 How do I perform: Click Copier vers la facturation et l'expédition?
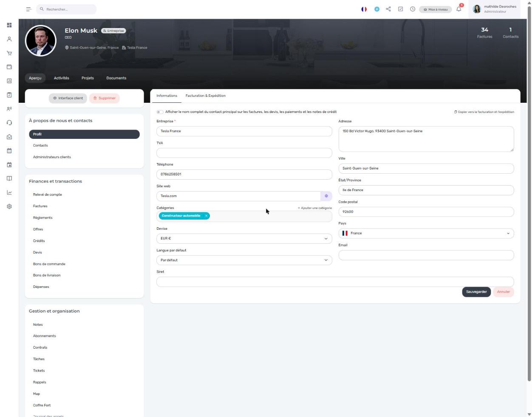tap(484, 112)
